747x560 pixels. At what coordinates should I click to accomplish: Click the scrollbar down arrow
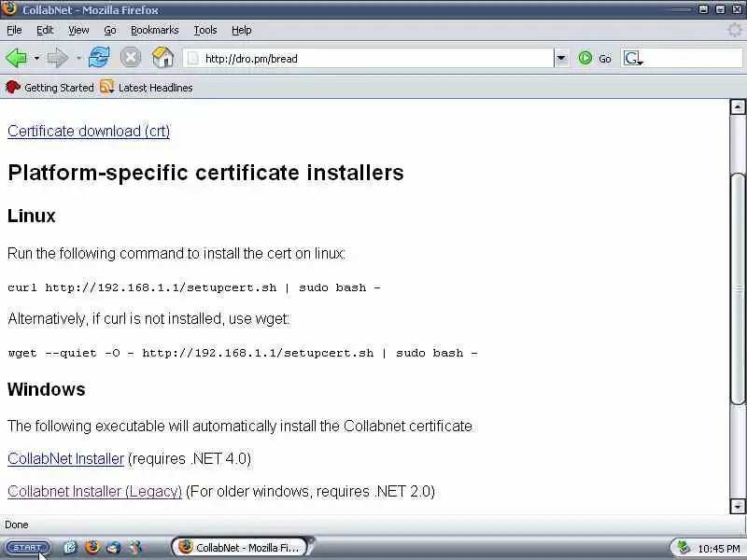(x=738, y=506)
